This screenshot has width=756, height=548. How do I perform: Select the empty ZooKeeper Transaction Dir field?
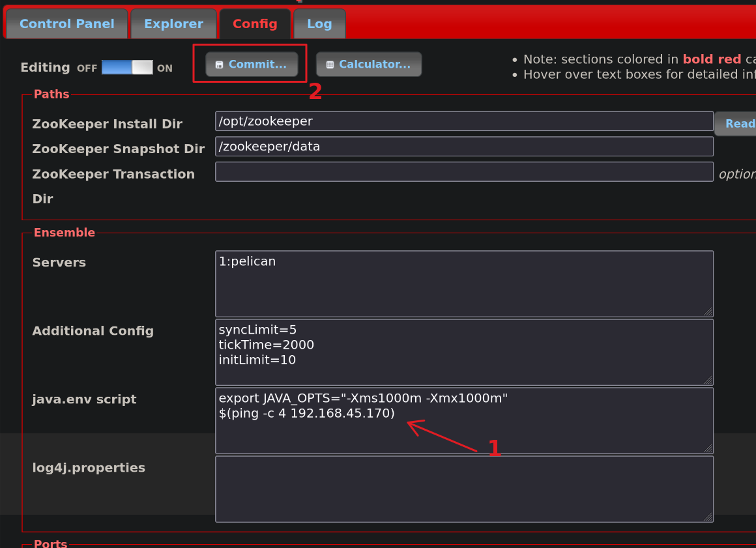[x=464, y=172]
